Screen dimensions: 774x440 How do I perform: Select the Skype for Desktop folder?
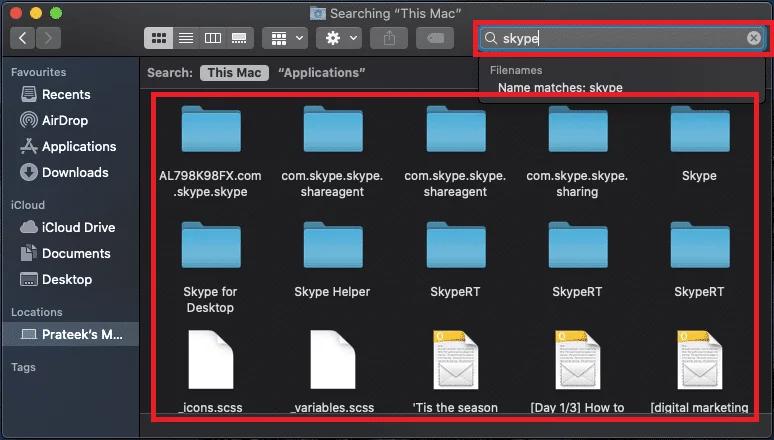[211, 267]
